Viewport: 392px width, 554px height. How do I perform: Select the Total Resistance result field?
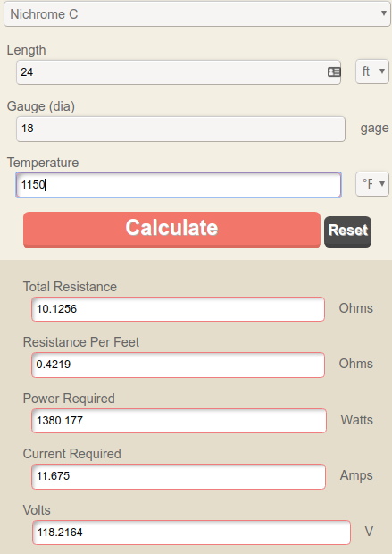[x=178, y=309]
